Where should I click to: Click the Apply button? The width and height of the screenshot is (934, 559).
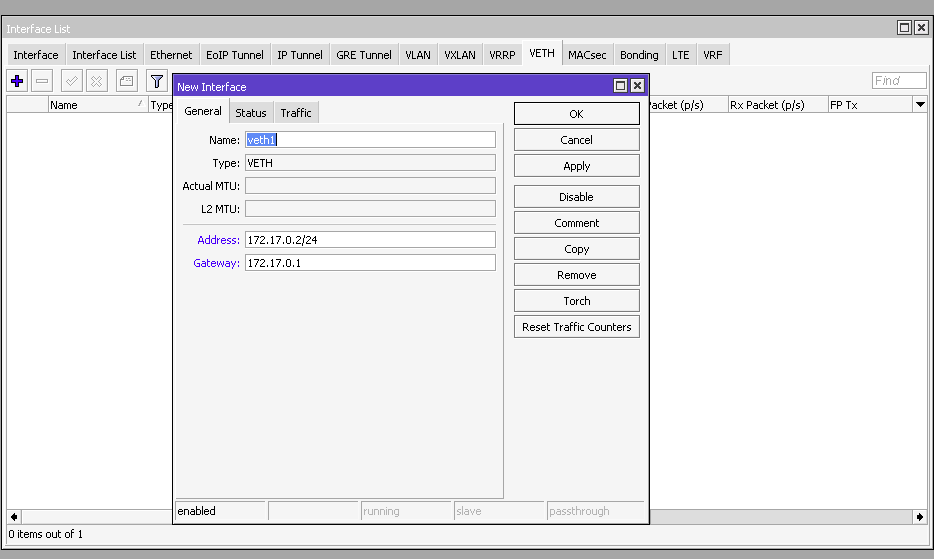pyautogui.click(x=576, y=166)
